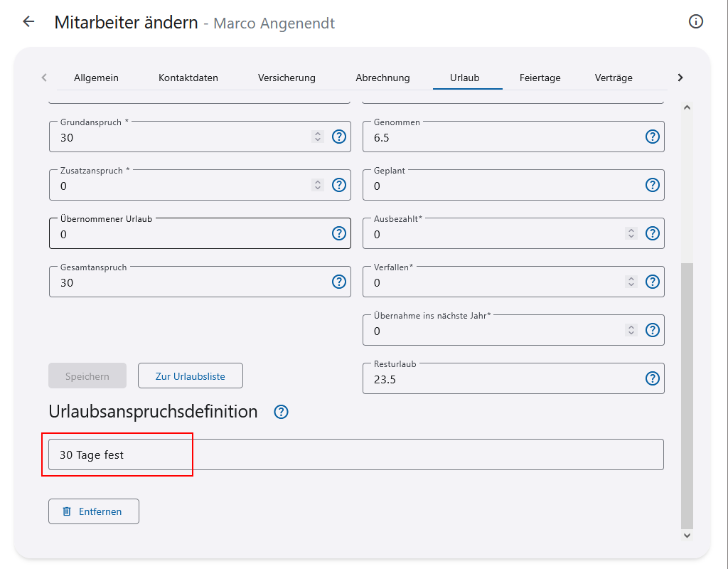Show help for Genommen field
This screenshot has width=728, height=569.
pos(652,137)
